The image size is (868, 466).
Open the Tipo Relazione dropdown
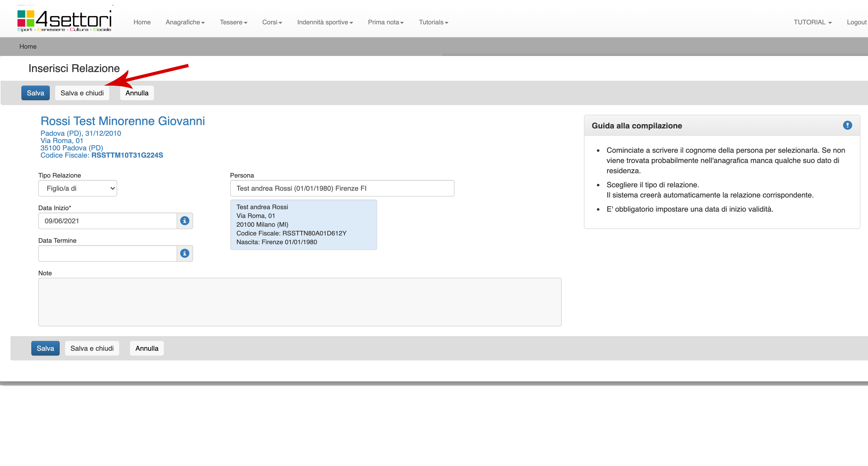coord(77,188)
